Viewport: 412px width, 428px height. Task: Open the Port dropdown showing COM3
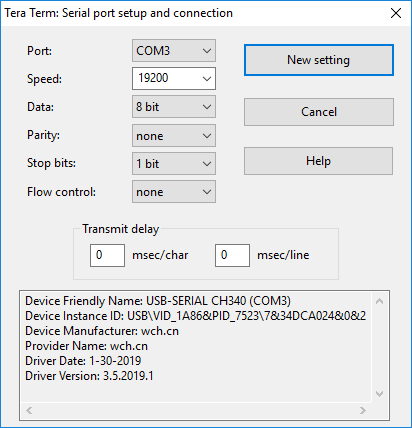[x=174, y=51]
